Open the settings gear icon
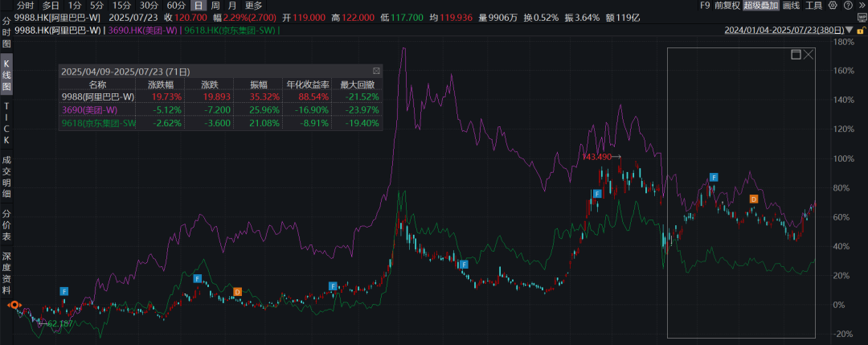Viewport: 868px width, 345px height. pyautogui.click(x=833, y=6)
